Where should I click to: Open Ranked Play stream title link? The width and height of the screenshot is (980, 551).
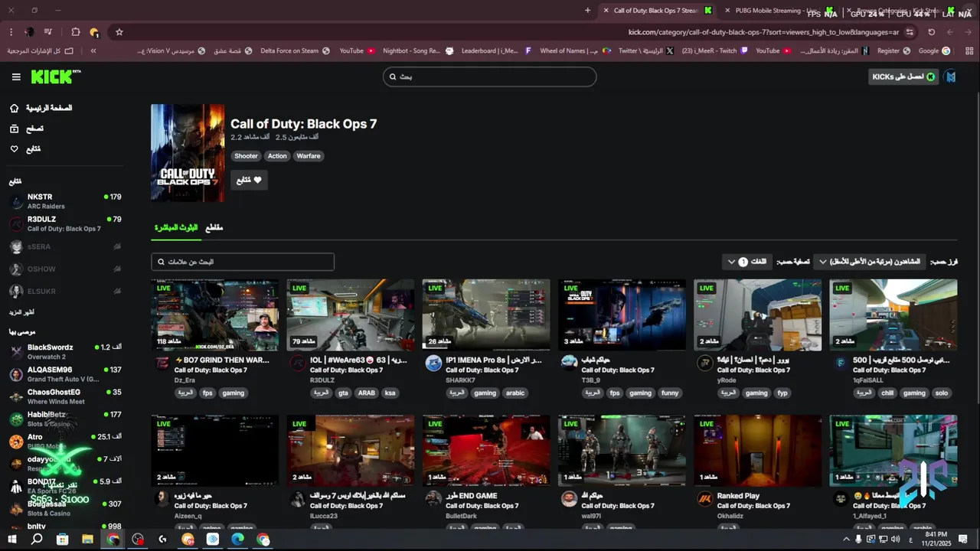[x=738, y=496]
